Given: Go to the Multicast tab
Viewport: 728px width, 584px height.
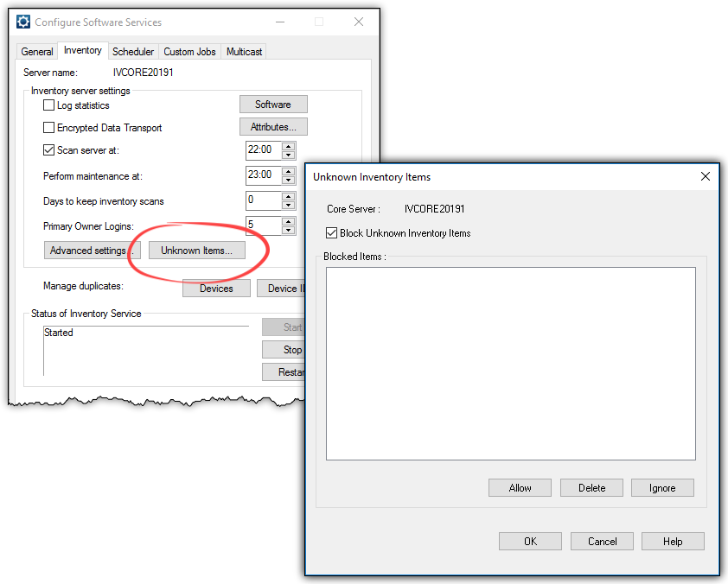Looking at the screenshot, I should tap(244, 52).
